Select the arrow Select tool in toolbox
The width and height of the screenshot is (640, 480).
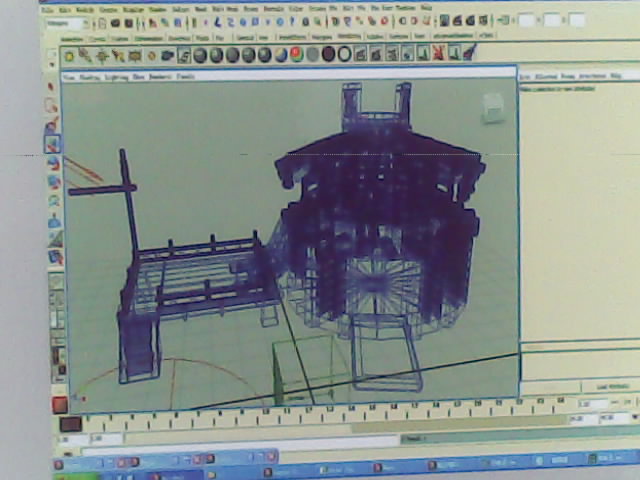tap(51, 87)
